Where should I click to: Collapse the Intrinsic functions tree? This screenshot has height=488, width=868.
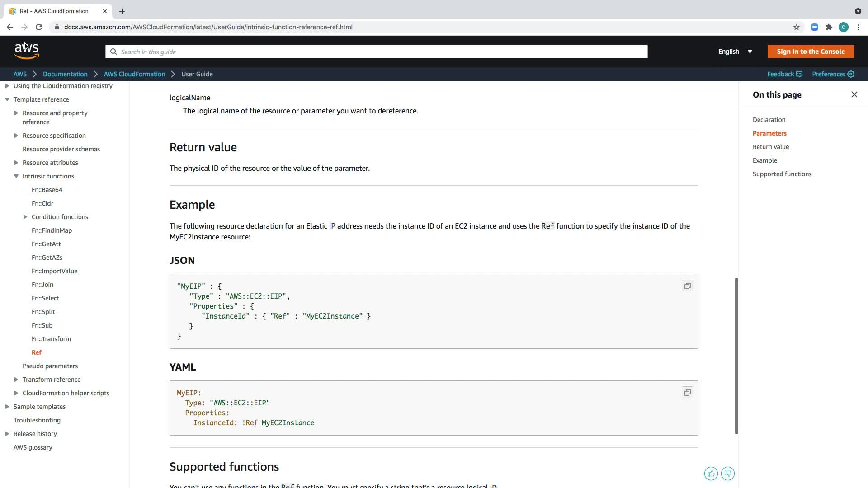(16, 176)
